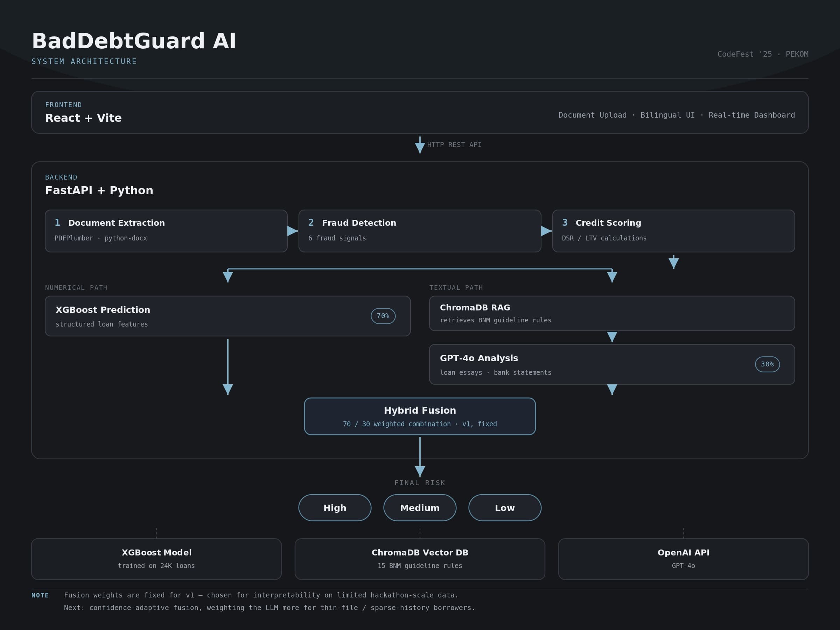The image size is (840, 630).
Task: Click the TEXTUAL PATH label
Action: pos(456,288)
